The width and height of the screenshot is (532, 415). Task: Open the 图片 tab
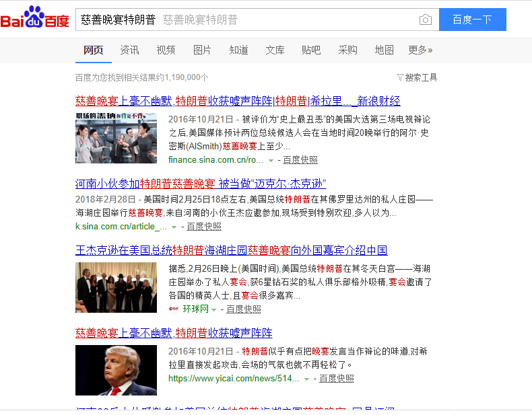click(x=202, y=50)
